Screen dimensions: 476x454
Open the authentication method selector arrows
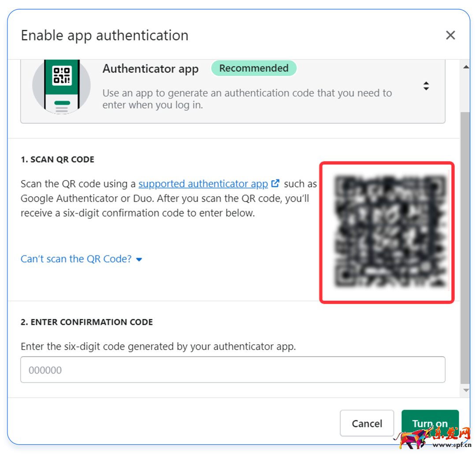click(426, 86)
